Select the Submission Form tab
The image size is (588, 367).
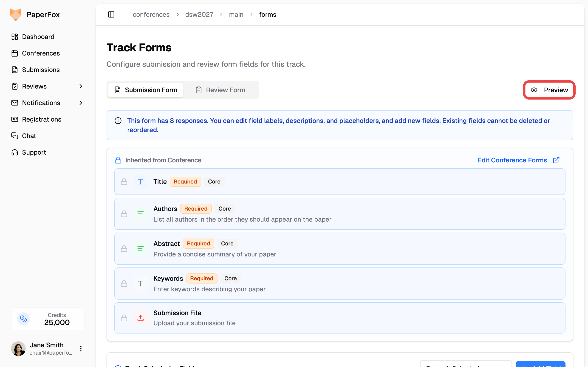(146, 90)
